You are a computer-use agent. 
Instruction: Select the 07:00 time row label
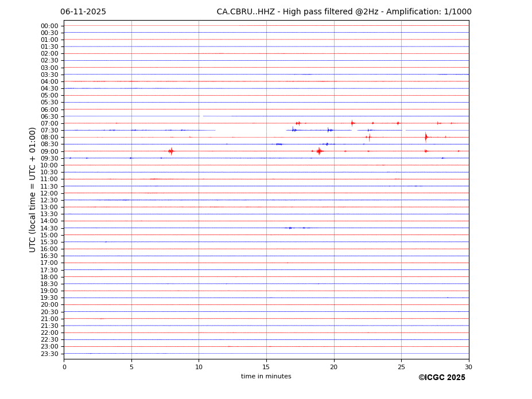coord(49,123)
